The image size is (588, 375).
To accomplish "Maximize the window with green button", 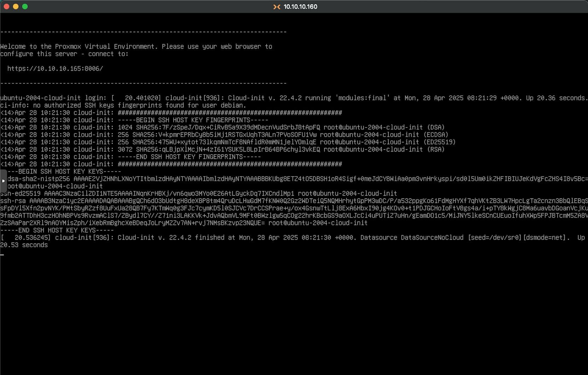I will click(x=25, y=6).
